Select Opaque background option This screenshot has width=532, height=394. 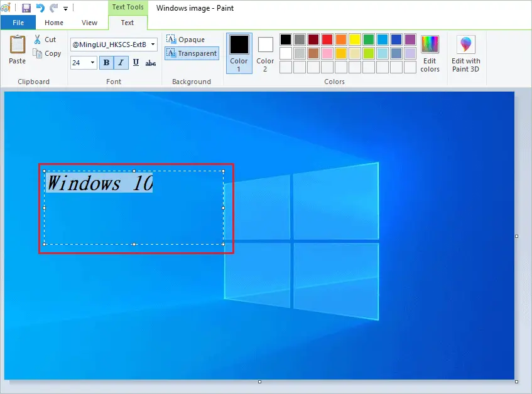(x=185, y=40)
